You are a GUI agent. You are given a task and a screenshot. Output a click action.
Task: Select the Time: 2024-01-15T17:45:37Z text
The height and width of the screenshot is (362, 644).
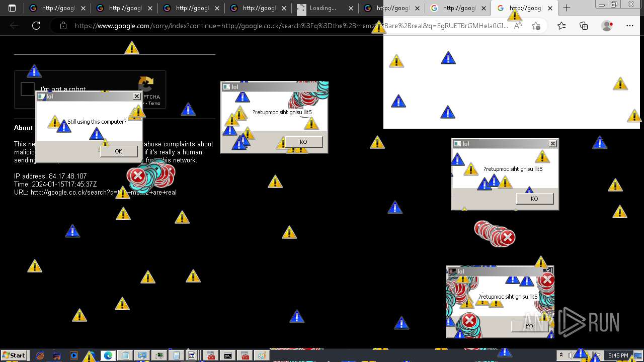pos(55,184)
